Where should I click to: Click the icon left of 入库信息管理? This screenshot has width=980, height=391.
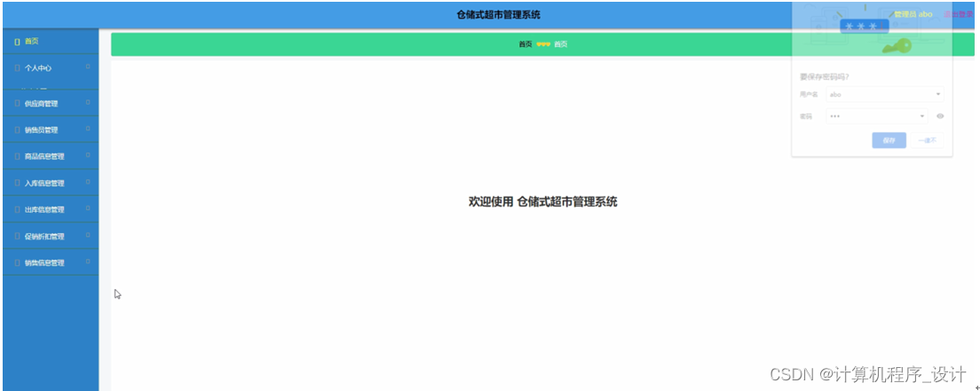[x=17, y=183]
